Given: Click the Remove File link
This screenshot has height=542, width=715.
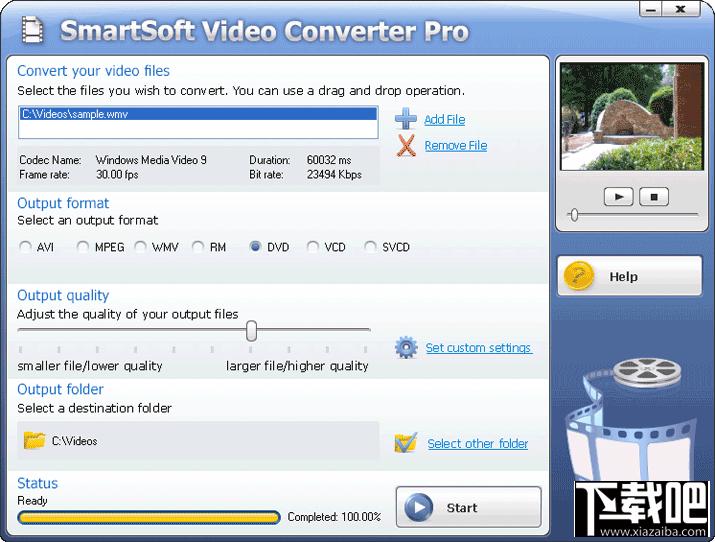Looking at the screenshot, I should (456, 145).
